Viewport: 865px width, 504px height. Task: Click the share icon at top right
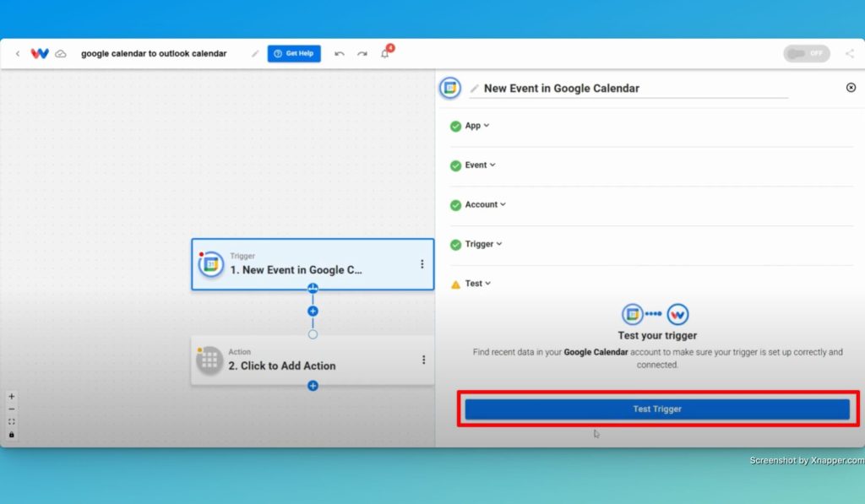click(x=850, y=53)
